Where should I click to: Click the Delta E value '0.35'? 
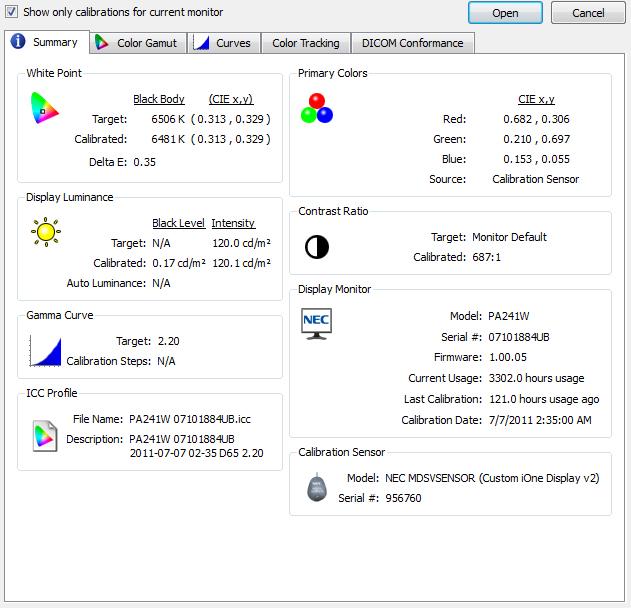[x=144, y=162]
